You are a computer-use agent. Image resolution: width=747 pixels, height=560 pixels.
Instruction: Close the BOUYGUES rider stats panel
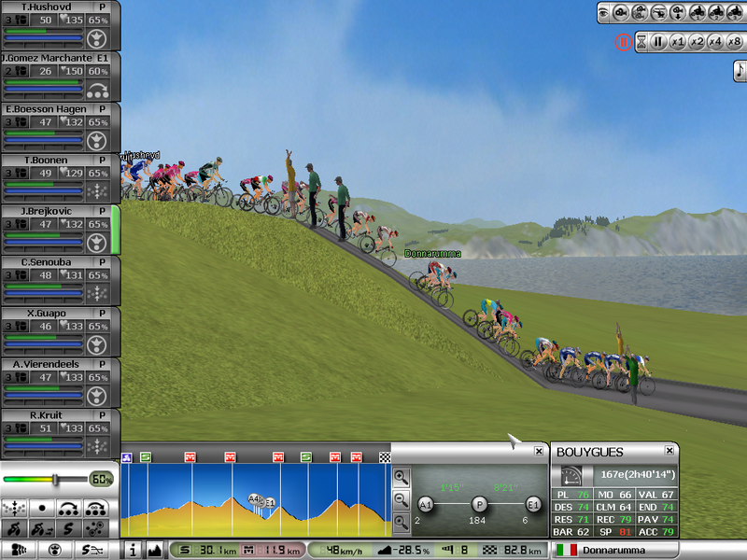(x=669, y=451)
